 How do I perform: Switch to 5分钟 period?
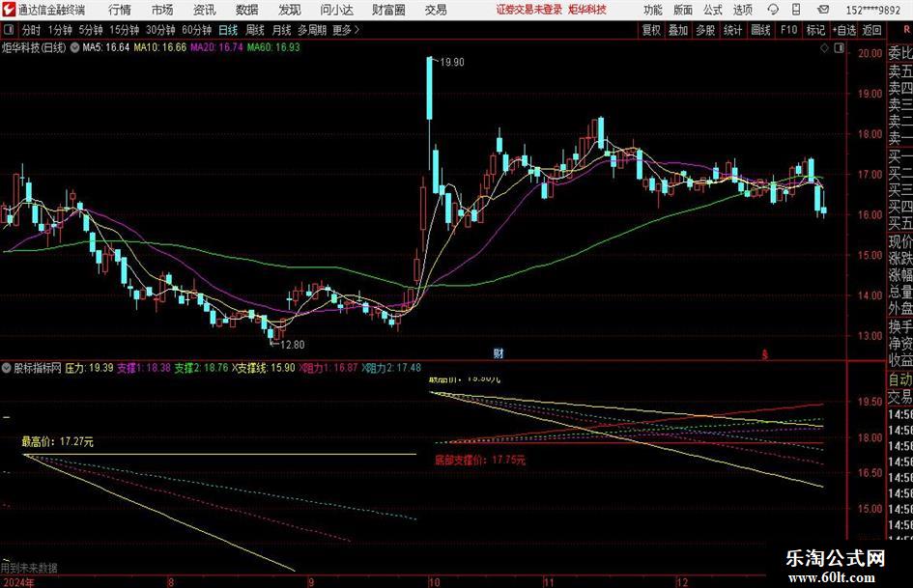[90, 30]
